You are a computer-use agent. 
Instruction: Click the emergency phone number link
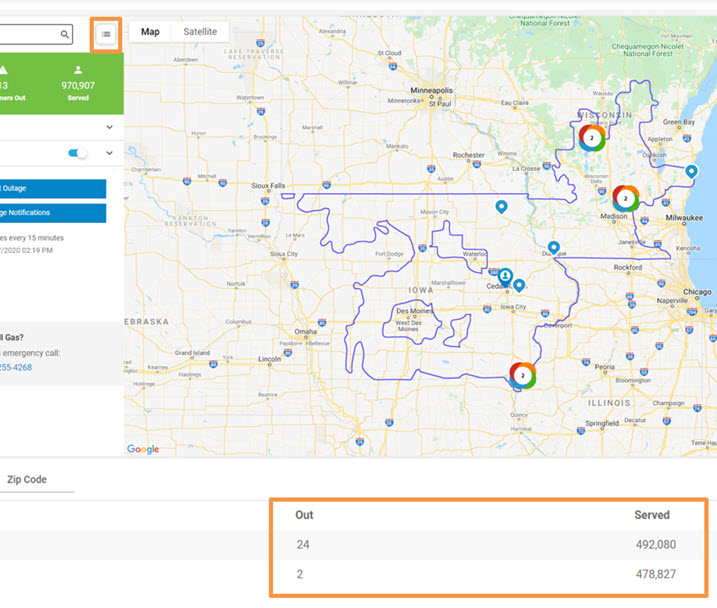coord(16,367)
